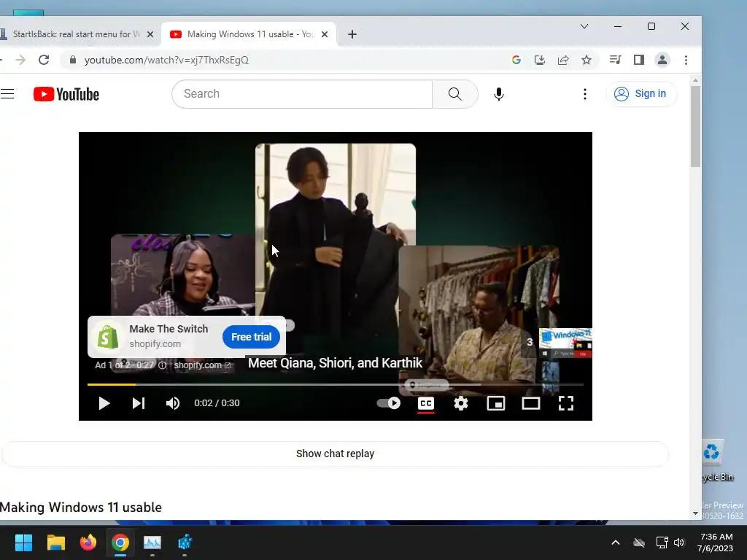Click the page vertical scrollbar thumb

(695, 126)
